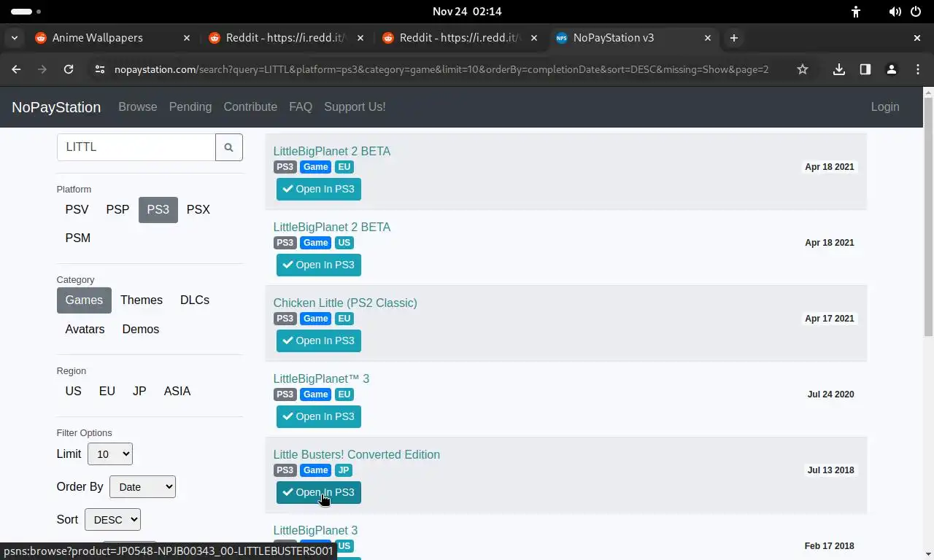Filter by US region
This screenshot has width=934, height=560.
pos(73,391)
